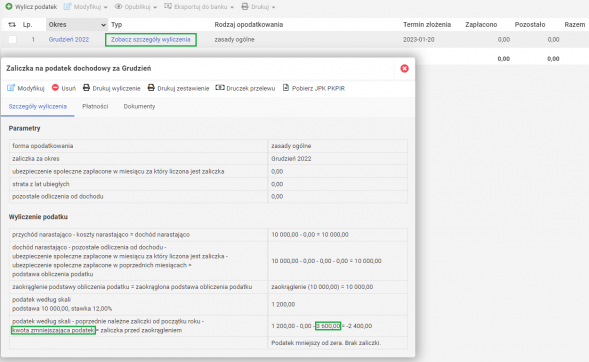Switch to the Płatności tab
589x362 pixels.
pyautogui.click(x=95, y=106)
